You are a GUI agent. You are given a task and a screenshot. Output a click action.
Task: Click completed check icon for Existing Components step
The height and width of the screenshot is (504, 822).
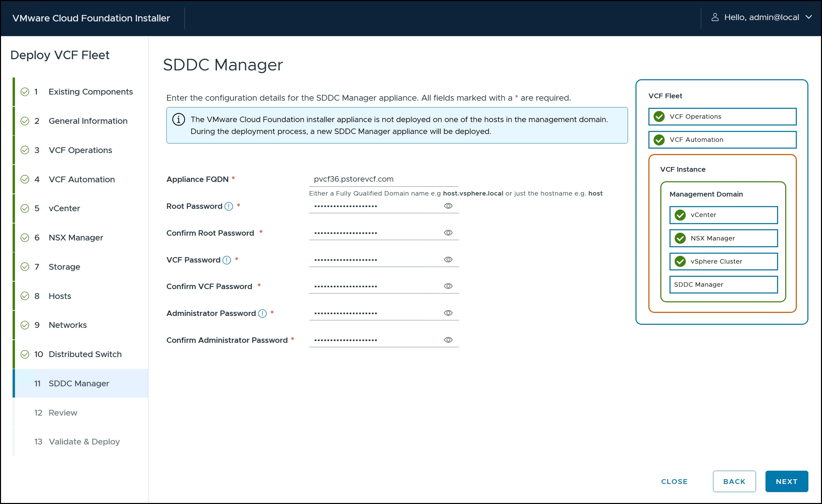click(25, 92)
